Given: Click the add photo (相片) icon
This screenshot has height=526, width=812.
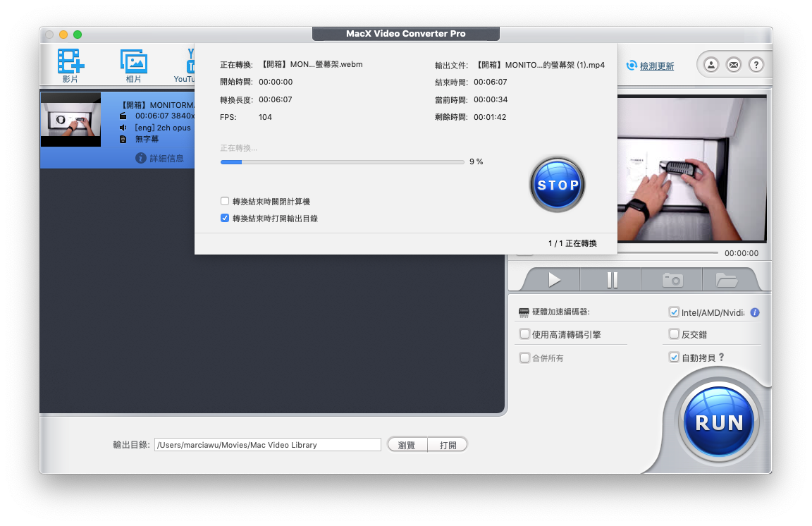Looking at the screenshot, I should 134,61.
